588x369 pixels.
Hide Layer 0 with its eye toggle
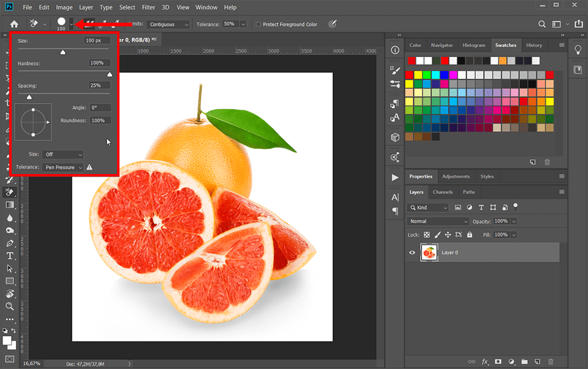(x=412, y=252)
